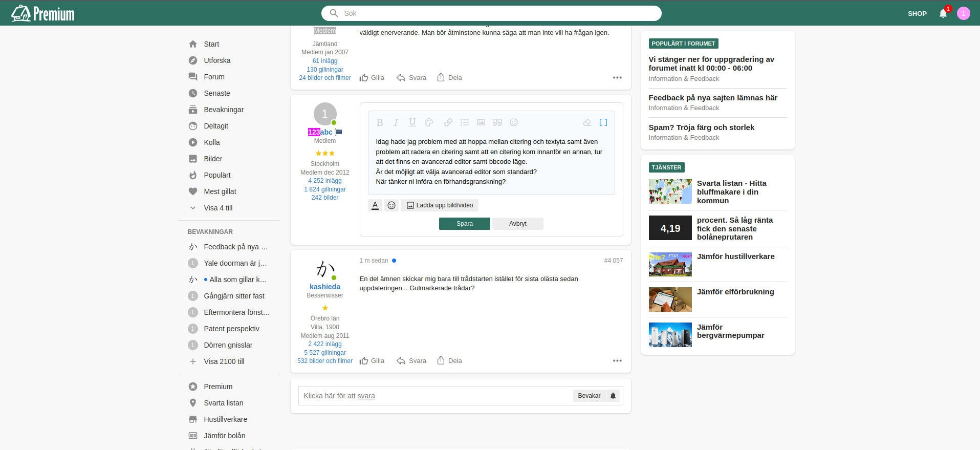Open the text color palette in the editor

click(x=429, y=122)
